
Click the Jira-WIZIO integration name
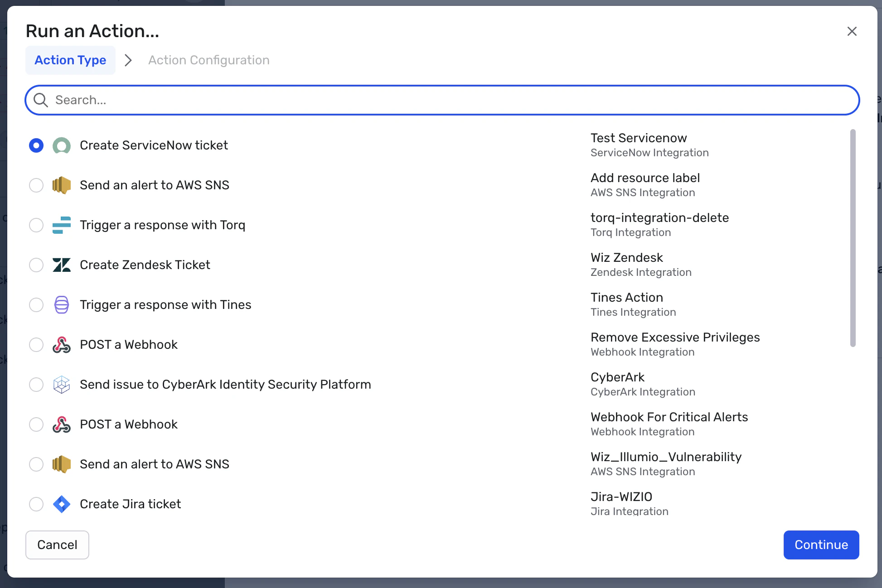coord(621,497)
